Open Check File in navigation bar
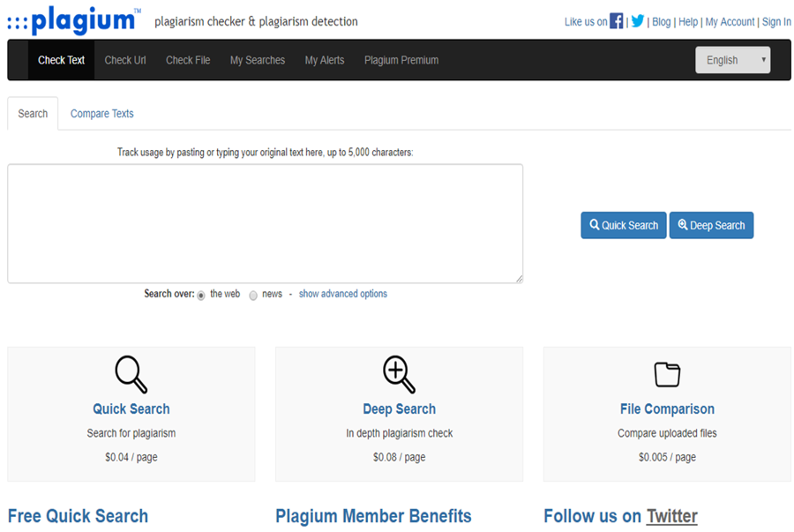 (188, 60)
